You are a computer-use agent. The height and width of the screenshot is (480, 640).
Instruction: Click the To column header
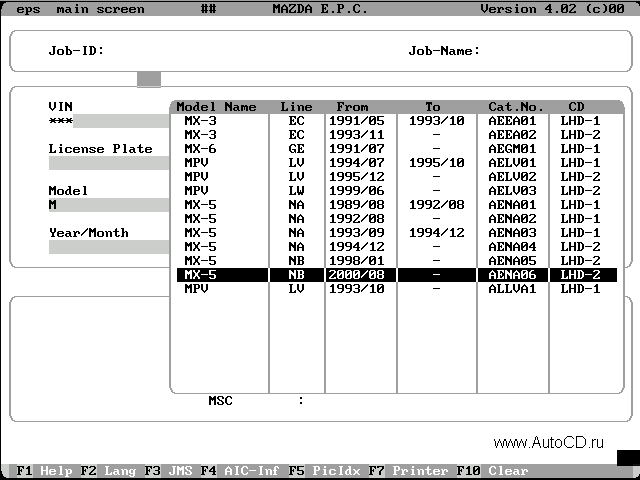(x=433, y=107)
